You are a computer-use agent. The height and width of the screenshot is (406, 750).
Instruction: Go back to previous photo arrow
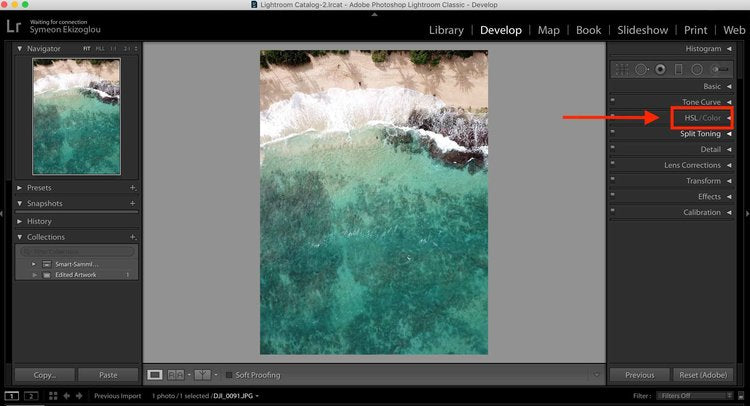(x=66, y=396)
